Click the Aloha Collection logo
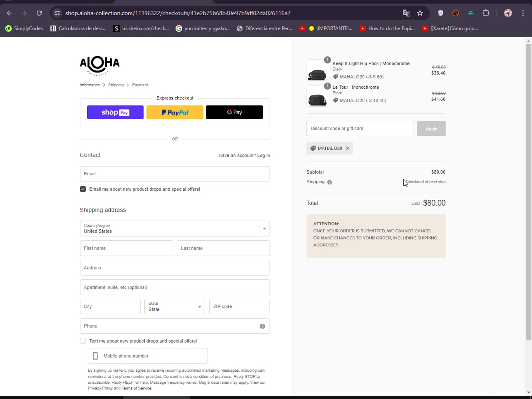Screen dimensions: 532x399 (x=100, y=66)
